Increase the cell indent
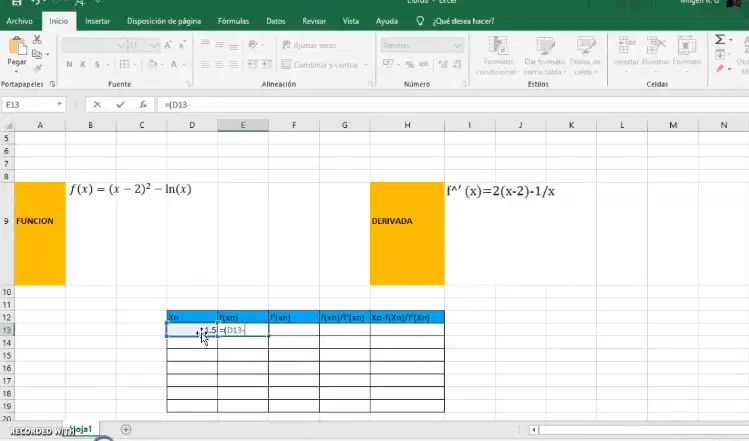 pyautogui.click(x=267, y=64)
